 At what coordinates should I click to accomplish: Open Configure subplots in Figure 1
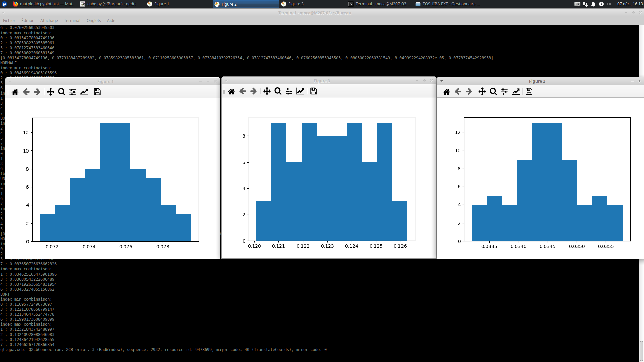tap(73, 92)
